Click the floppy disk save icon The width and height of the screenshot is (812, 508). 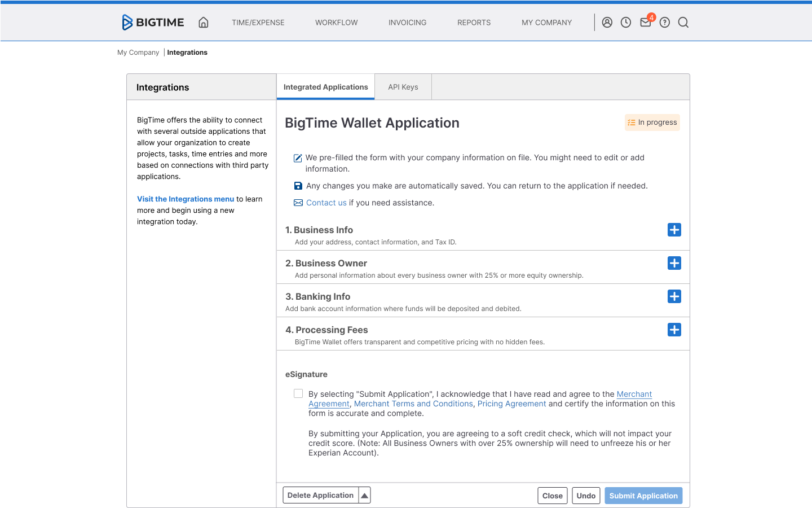tap(298, 186)
